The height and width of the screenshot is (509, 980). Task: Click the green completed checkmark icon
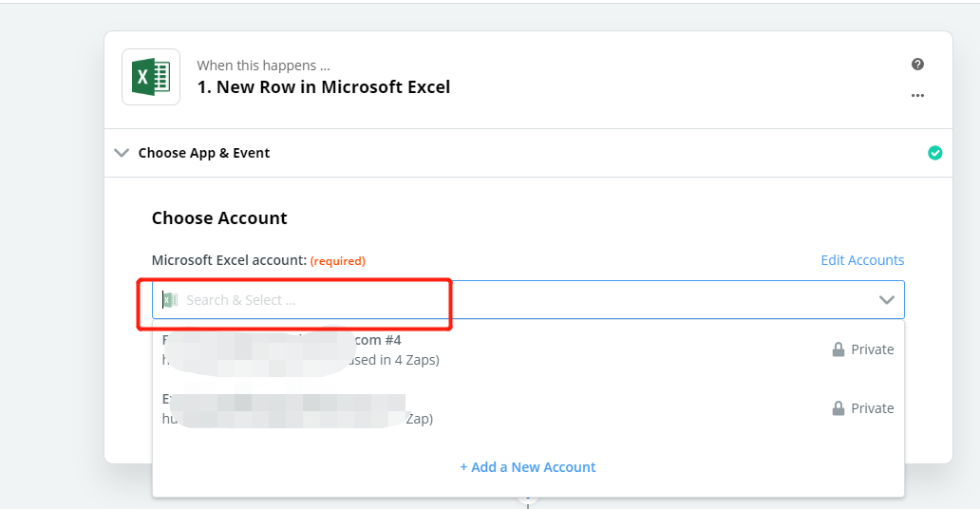(x=935, y=153)
